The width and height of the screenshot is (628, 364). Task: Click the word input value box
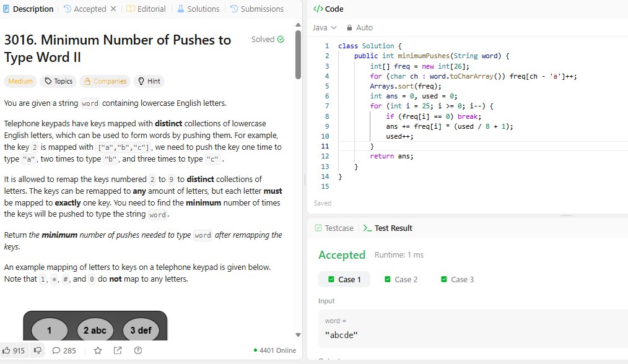click(473, 329)
